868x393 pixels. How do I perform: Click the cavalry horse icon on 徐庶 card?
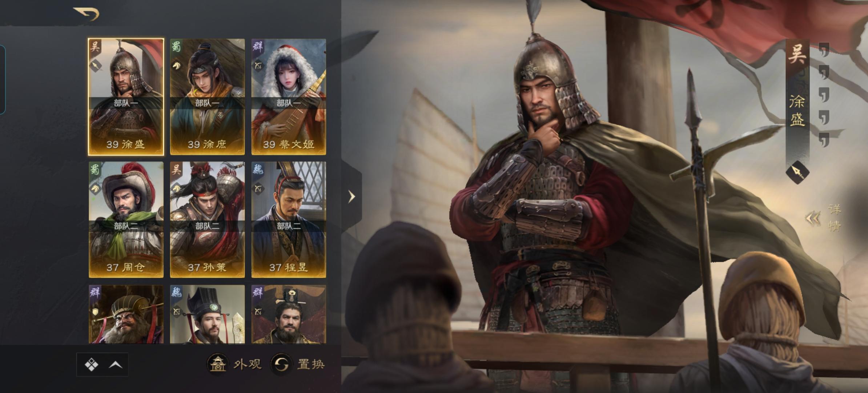tap(177, 66)
